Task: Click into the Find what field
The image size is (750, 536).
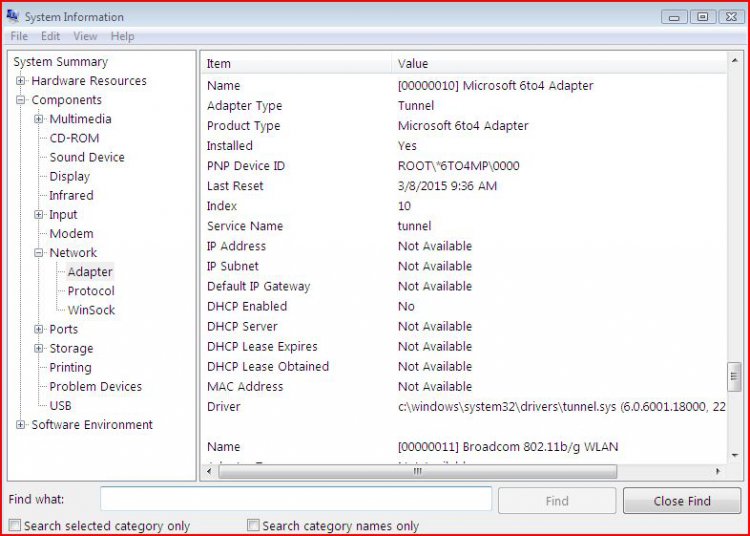Action: 296,499
